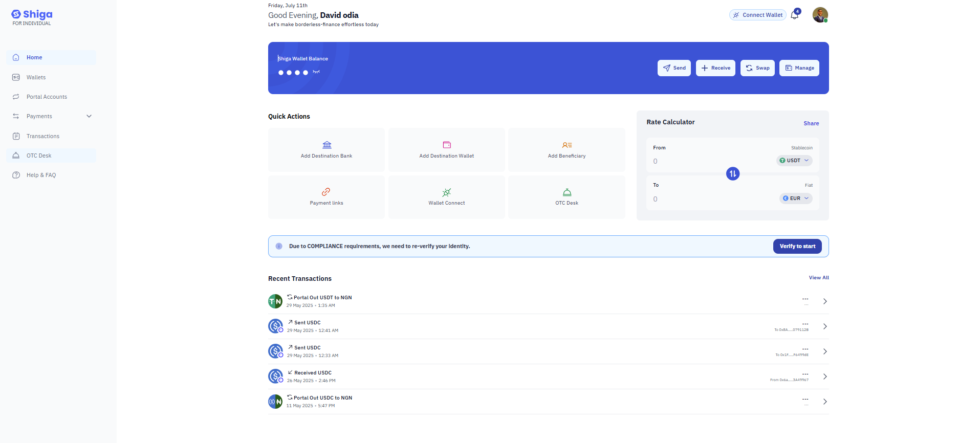Click Verify to start button
The height and width of the screenshot is (443, 980).
coord(797,246)
